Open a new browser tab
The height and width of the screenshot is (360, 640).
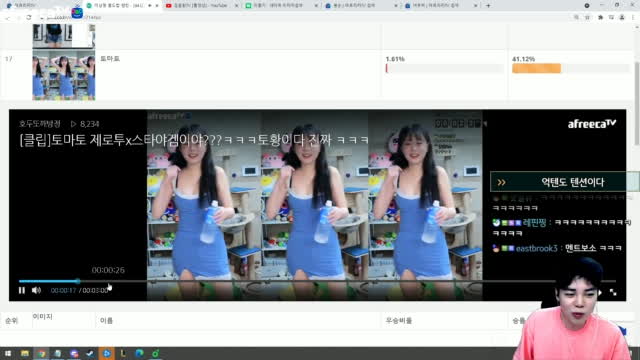click(x=488, y=6)
